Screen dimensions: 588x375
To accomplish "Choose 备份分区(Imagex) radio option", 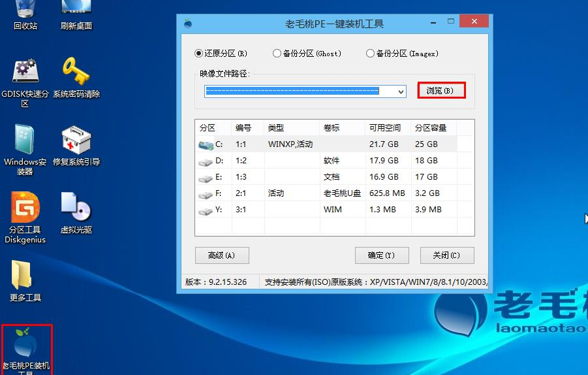I will pyautogui.click(x=403, y=54).
